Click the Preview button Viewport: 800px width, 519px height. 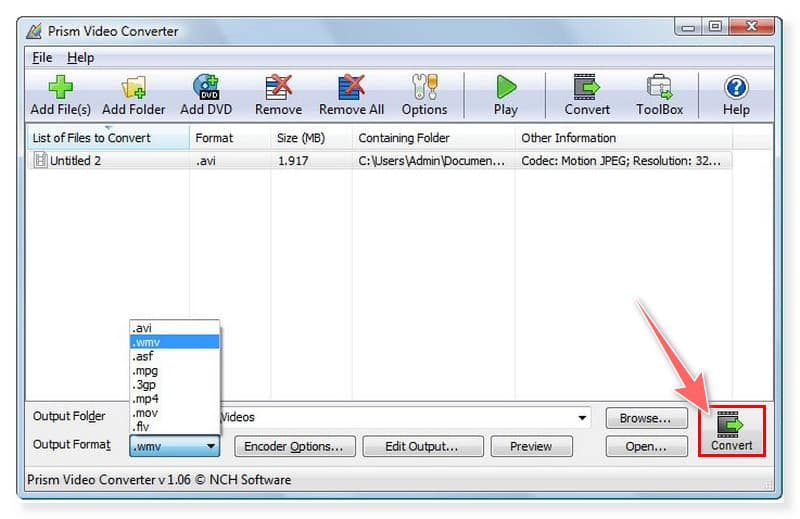[531, 447]
